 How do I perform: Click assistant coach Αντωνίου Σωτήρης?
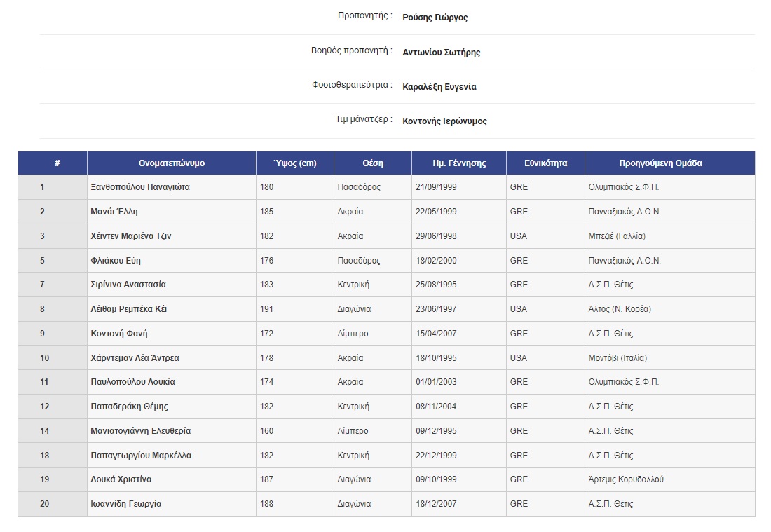click(441, 53)
